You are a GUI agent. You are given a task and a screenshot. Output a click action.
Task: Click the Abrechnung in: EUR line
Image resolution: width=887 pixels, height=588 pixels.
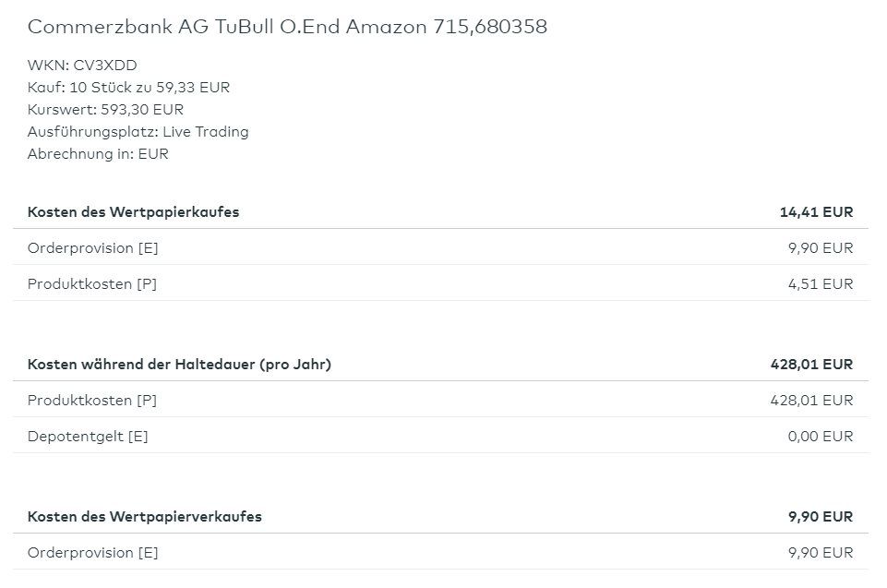(x=98, y=154)
